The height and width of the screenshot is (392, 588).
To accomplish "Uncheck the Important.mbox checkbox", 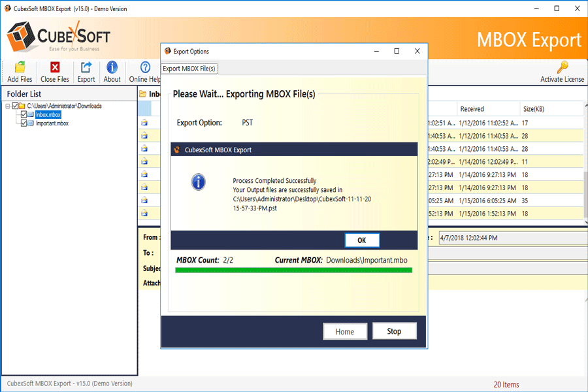I will click(24, 123).
